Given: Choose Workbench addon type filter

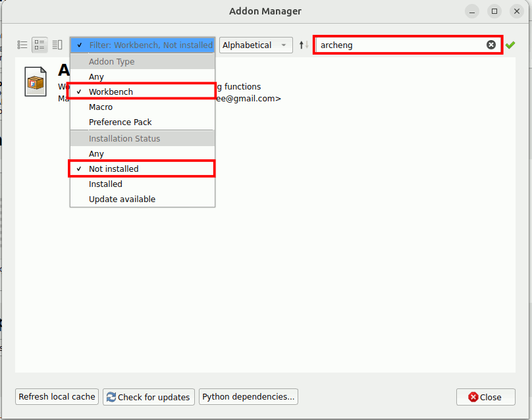Looking at the screenshot, I should point(111,92).
